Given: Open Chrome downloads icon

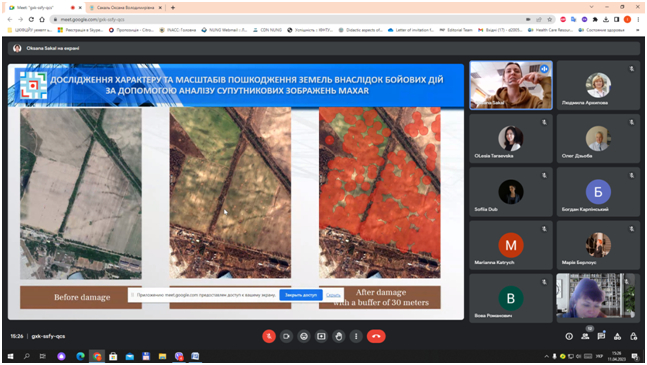Looking at the screenshot, I should (606, 19).
